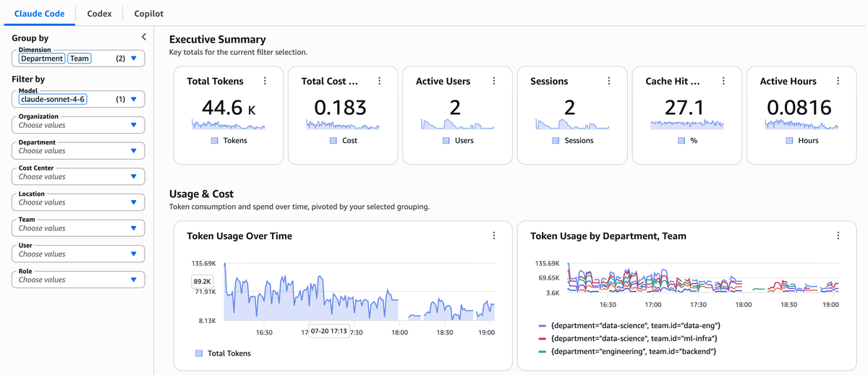Click the 27.1 cache hit value
The height and width of the screenshot is (375, 868).
[684, 108]
